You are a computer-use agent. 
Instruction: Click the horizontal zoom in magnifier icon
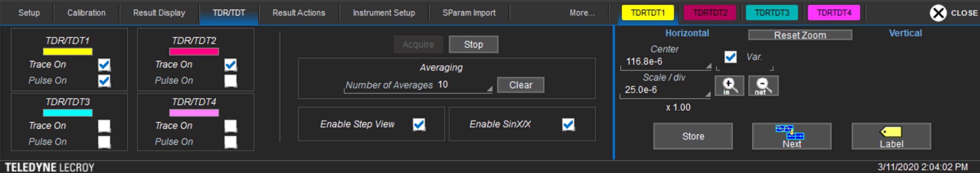coord(729,85)
